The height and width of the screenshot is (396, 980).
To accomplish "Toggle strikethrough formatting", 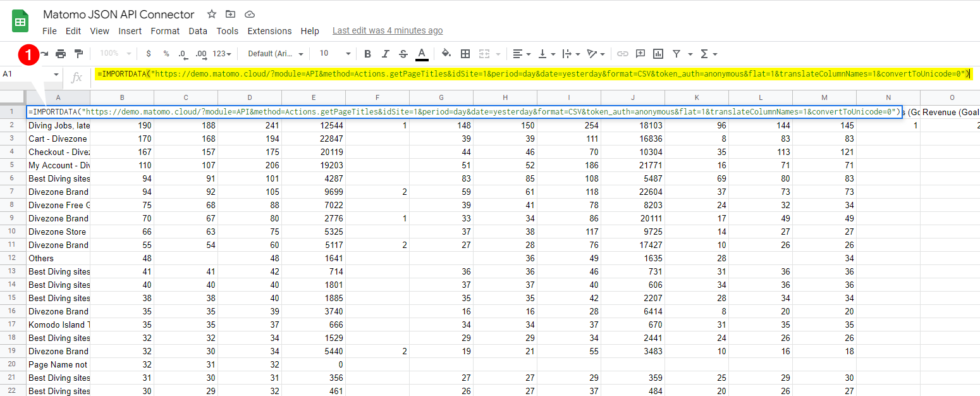I will [403, 54].
